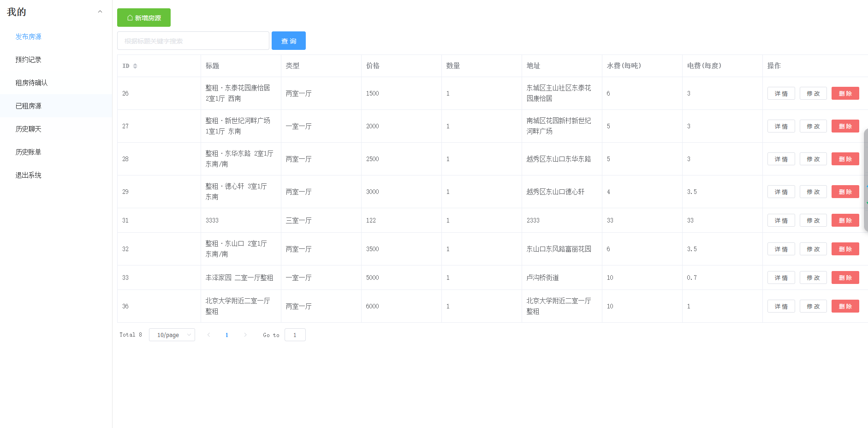Click address 越秀区东山口德心轩
The height and width of the screenshot is (428, 868).
(556, 192)
